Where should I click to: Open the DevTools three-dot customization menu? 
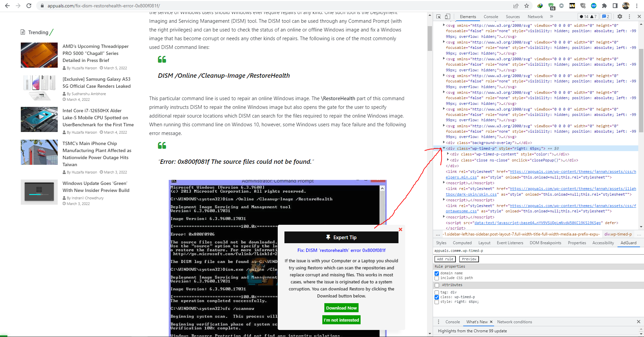point(630,16)
